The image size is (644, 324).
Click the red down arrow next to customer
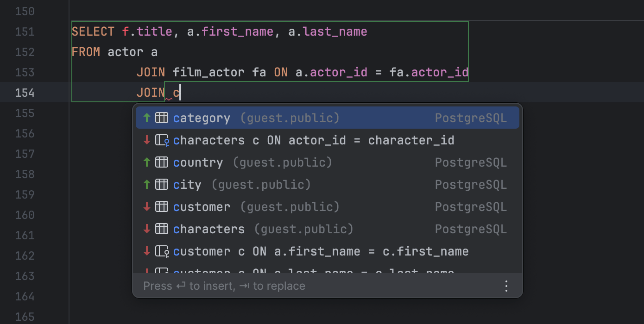coord(146,206)
